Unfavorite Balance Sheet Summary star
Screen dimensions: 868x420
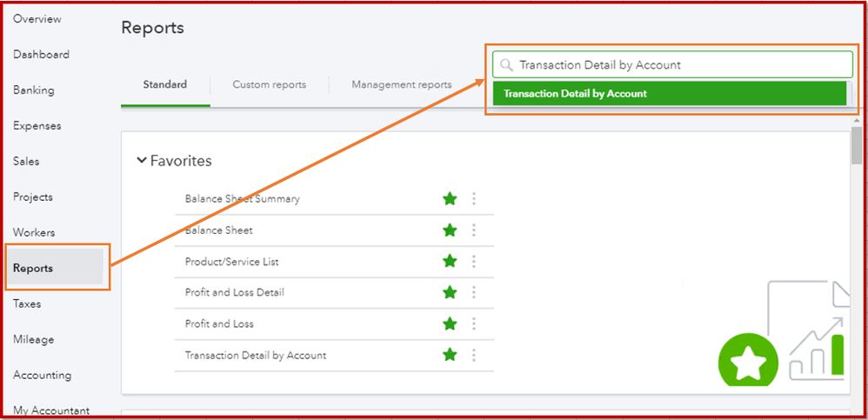pos(450,198)
